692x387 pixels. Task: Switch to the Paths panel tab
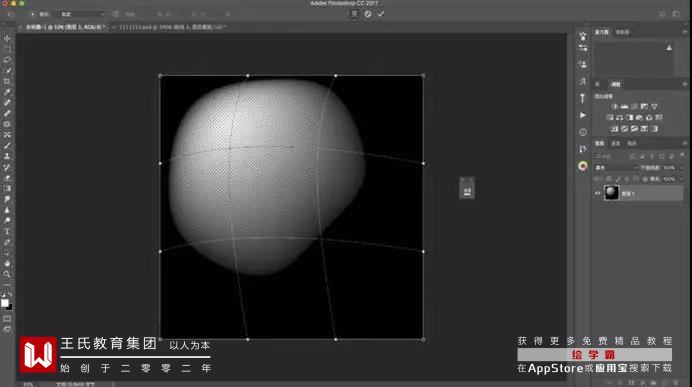632,143
